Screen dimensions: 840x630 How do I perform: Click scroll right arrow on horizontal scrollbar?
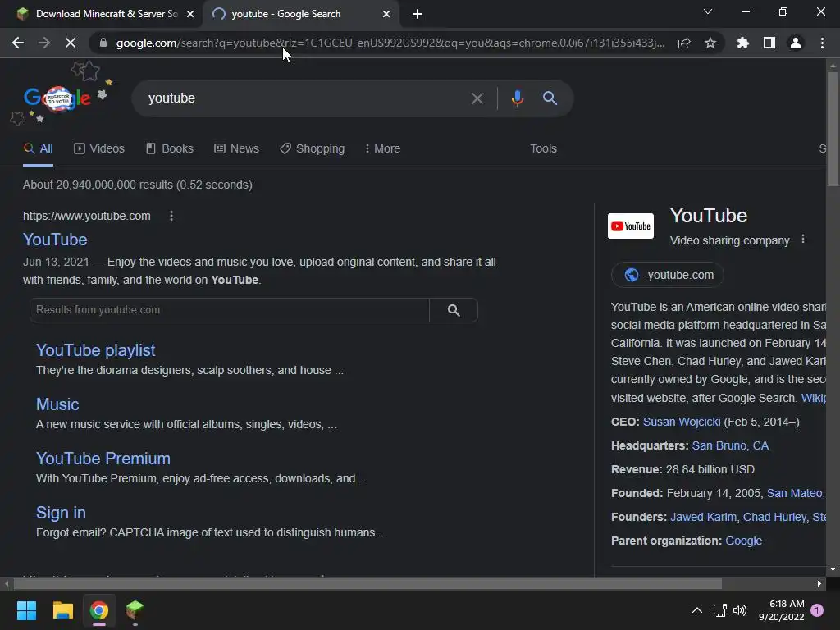coord(819,583)
